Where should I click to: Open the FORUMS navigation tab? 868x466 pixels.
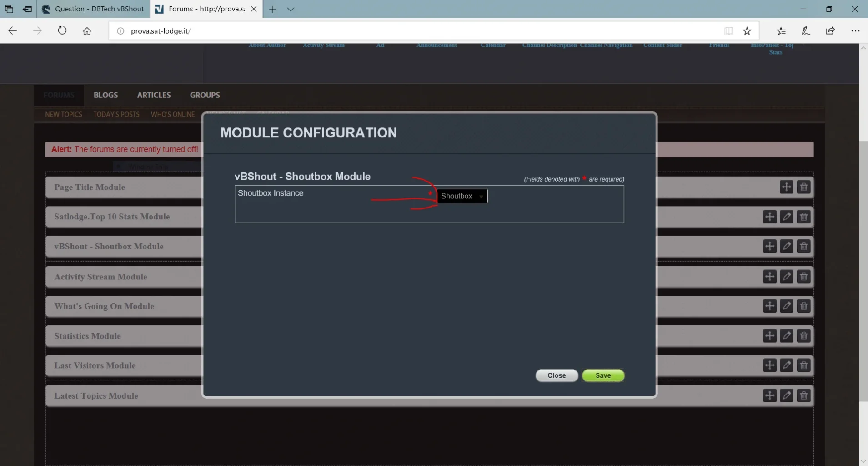point(59,95)
